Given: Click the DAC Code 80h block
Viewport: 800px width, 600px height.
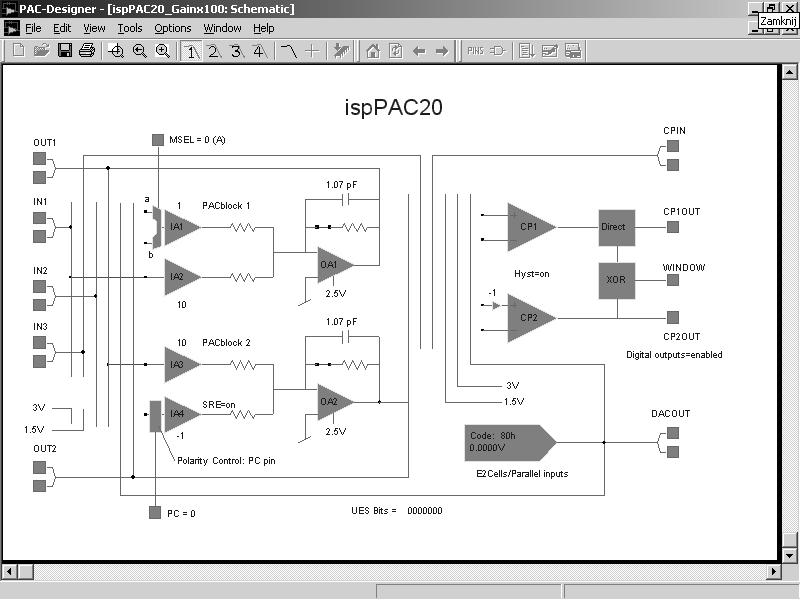Looking at the screenshot, I should [x=509, y=442].
